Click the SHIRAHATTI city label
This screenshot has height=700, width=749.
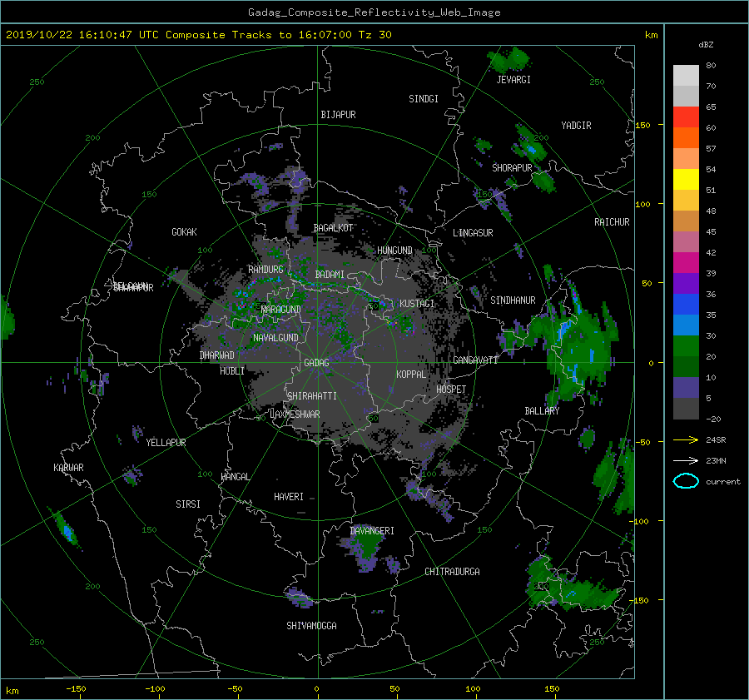pyautogui.click(x=312, y=396)
